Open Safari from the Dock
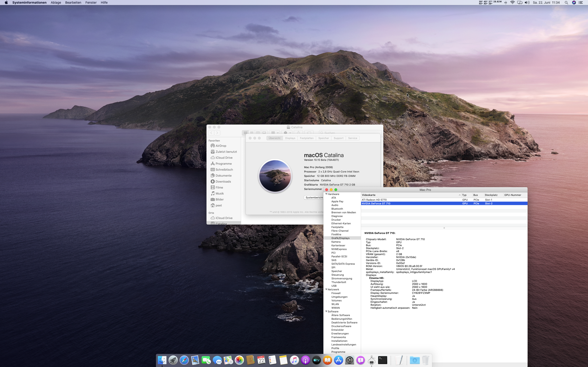The width and height of the screenshot is (588, 367). 184,360
